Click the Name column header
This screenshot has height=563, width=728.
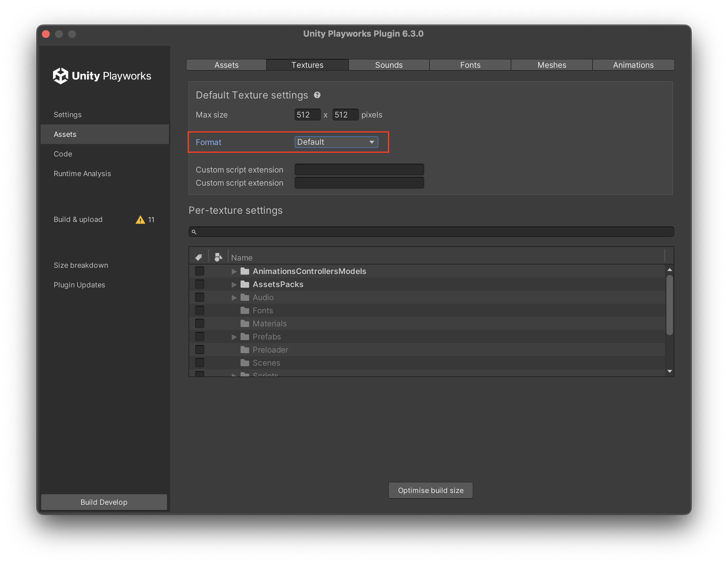pyautogui.click(x=447, y=257)
